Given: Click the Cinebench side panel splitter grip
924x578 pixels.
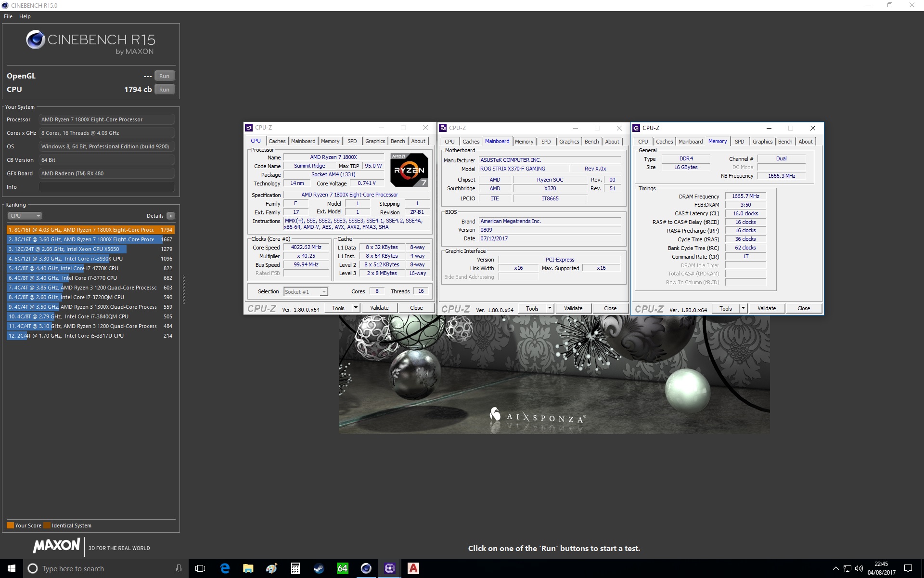Looking at the screenshot, I should coord(184,289).
